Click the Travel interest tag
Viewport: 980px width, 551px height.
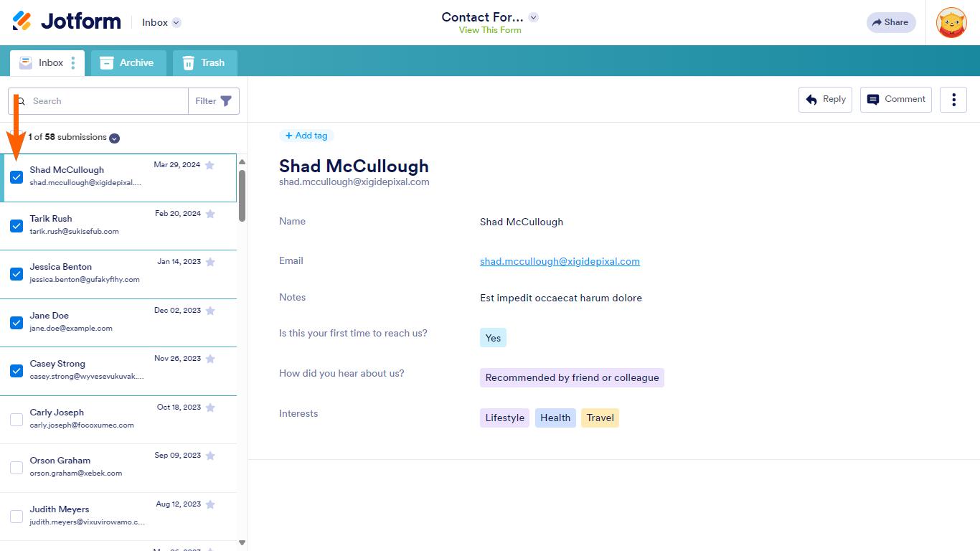[600, 418]
